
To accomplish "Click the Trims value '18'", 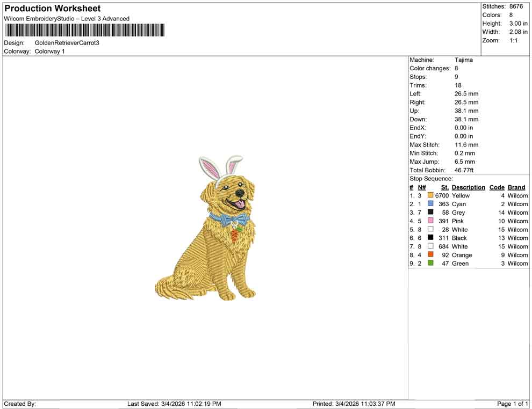I will 458,85.
